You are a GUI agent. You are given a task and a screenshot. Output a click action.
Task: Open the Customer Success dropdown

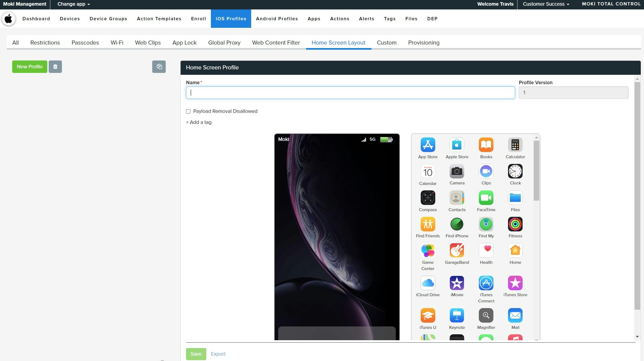pos(545,4)
